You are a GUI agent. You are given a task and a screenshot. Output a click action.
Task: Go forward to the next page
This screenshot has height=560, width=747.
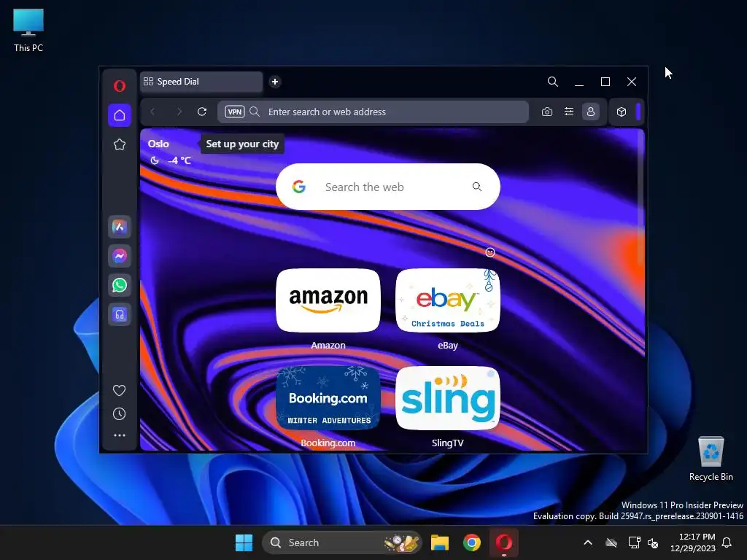[x=179, y=112]
